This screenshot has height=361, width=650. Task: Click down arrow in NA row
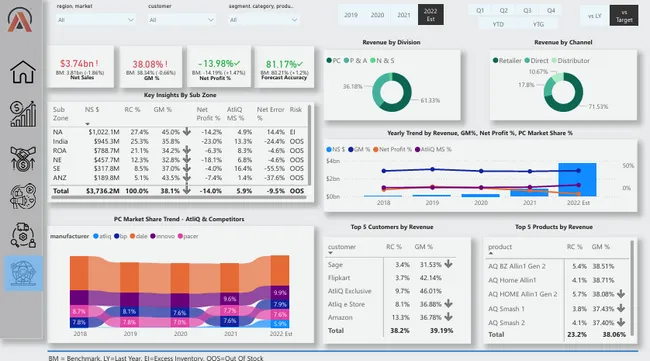tap(187, 131)
